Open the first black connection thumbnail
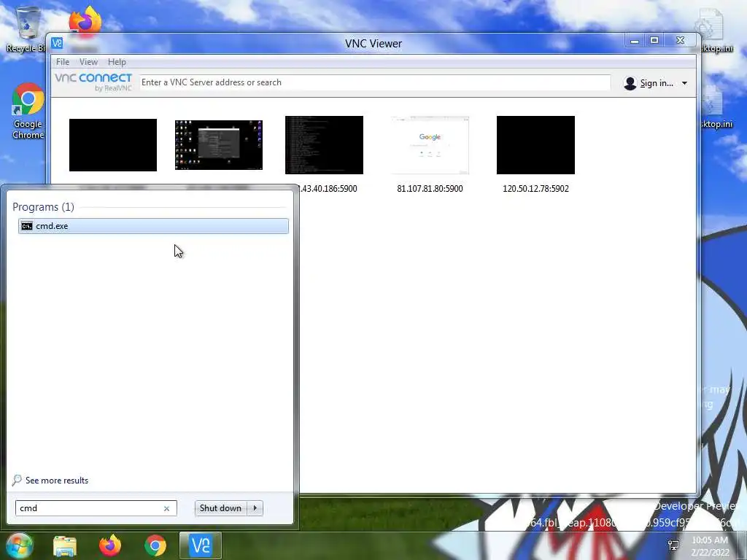The width and height of the screenshot is (747, 560). pos(113,145)
